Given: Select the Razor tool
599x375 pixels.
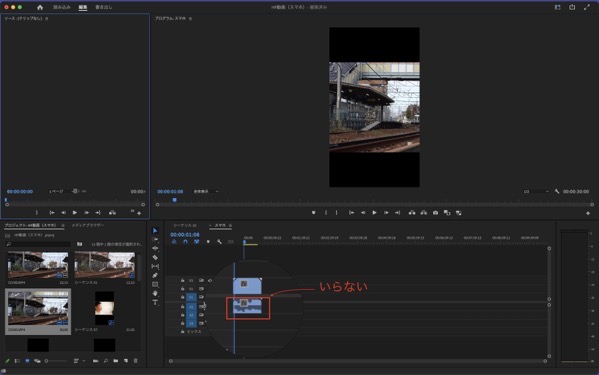Looking at the screenshot, I should click(x=155, y=257).
